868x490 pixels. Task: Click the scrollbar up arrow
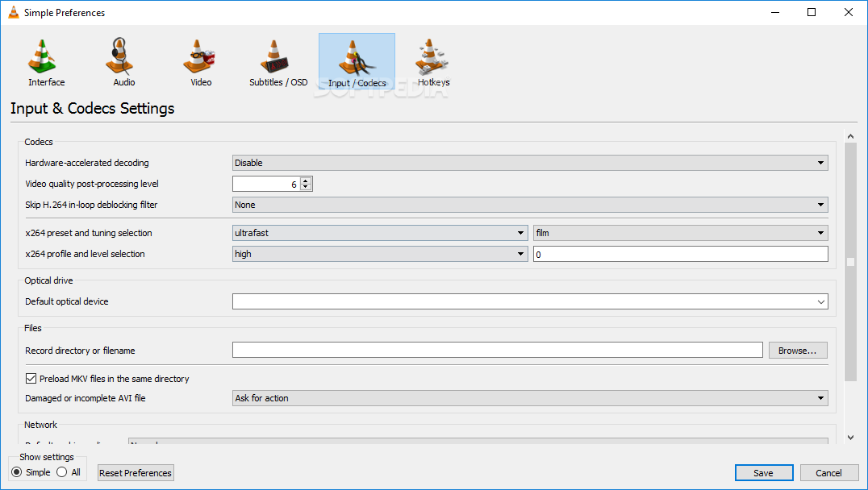click(850, 136)
